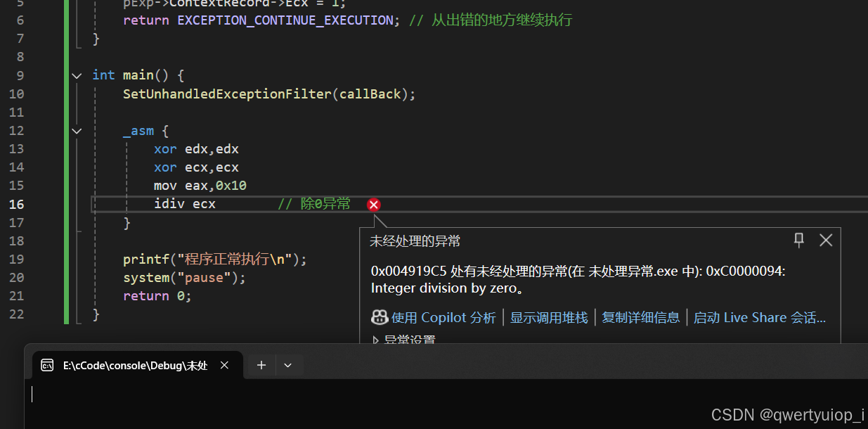Pin the unhandled exception popup
This screenshot has width=868, height=429.
coord(799,240)
